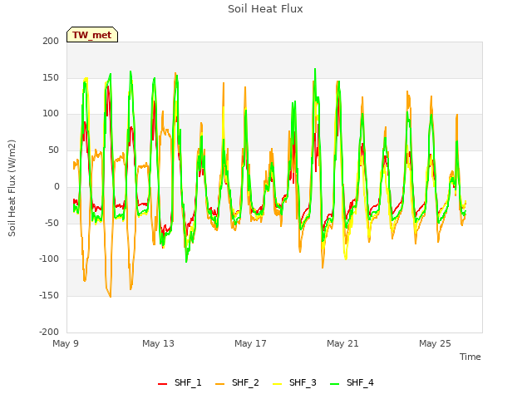The width and height of the screenshot is (532, 399).
Task: Click the 50 y-axis tick label
Action: point(53,150)
